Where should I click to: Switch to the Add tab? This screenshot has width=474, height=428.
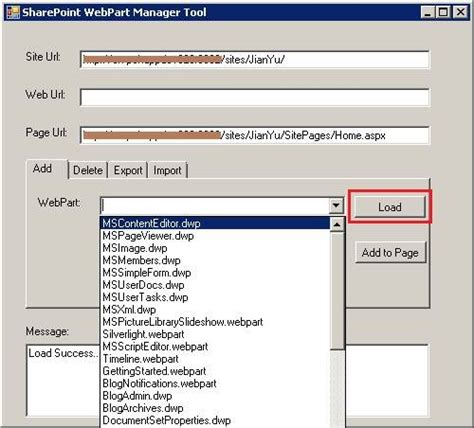point(47,169)
